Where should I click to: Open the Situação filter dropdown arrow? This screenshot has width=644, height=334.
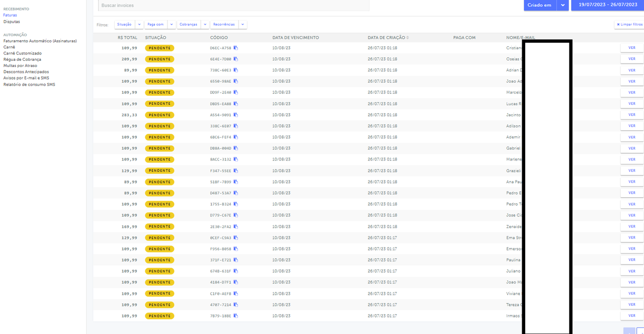click(x=139, y=24)
